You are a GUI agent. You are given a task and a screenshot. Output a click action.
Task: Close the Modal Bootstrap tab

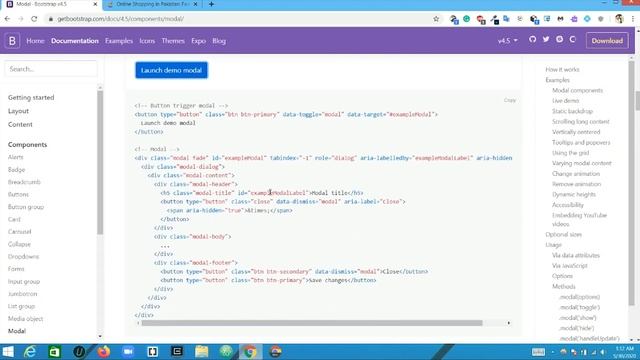pyautogui.click(x=95, y=4)
